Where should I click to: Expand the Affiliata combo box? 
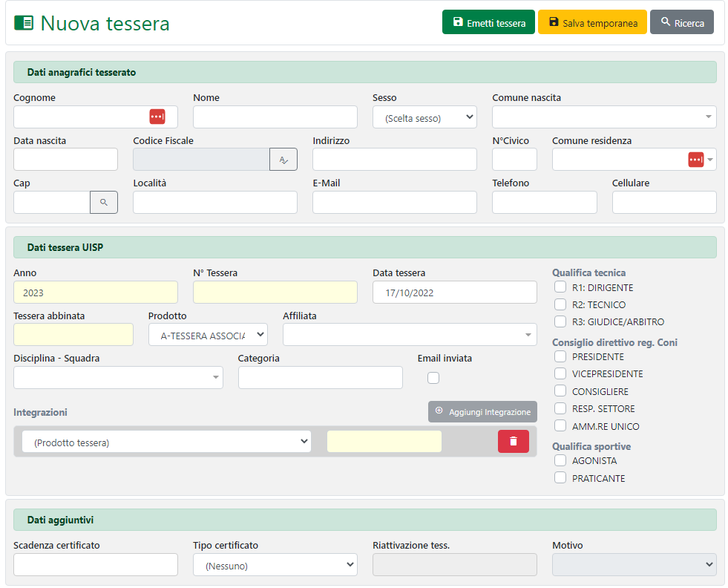click(x=409, y=335)
